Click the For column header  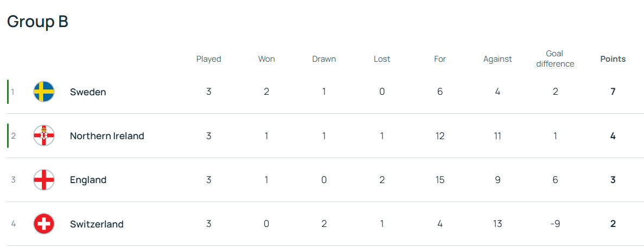[x=439, y=59]
